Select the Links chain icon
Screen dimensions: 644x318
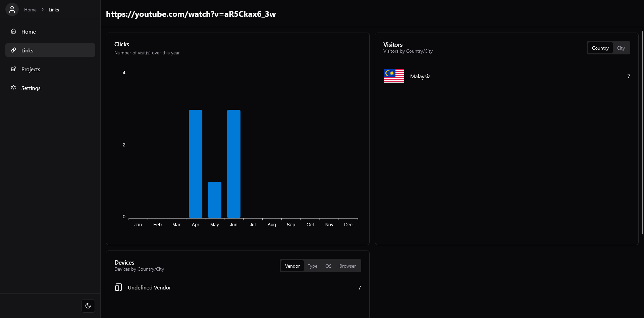13,50
